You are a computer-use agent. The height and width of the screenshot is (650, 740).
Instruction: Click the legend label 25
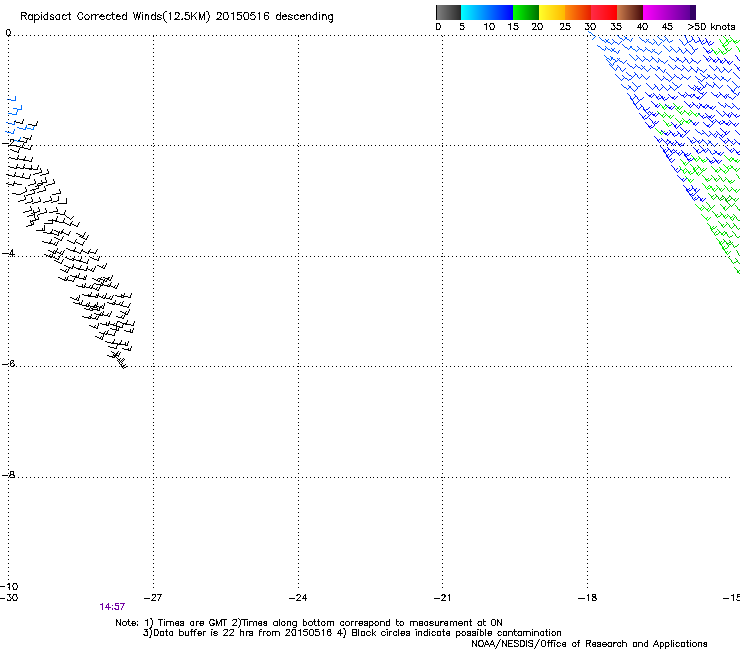pos(565,27)
